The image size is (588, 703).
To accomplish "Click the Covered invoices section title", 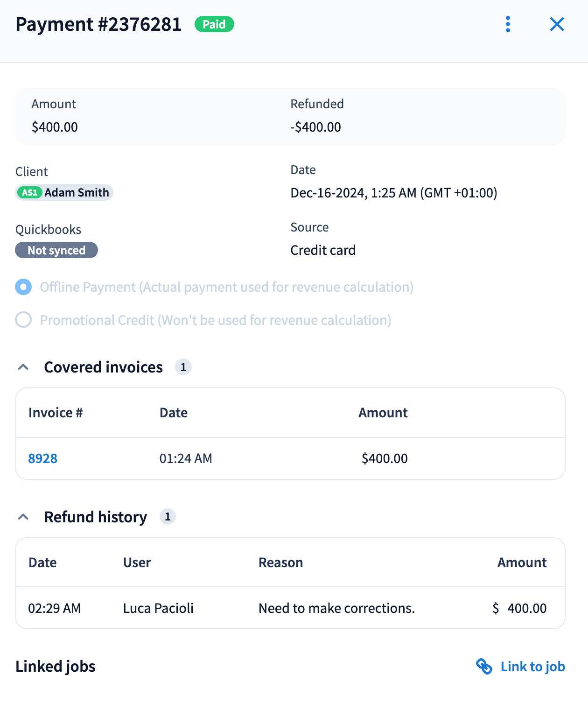I will 103,367.
